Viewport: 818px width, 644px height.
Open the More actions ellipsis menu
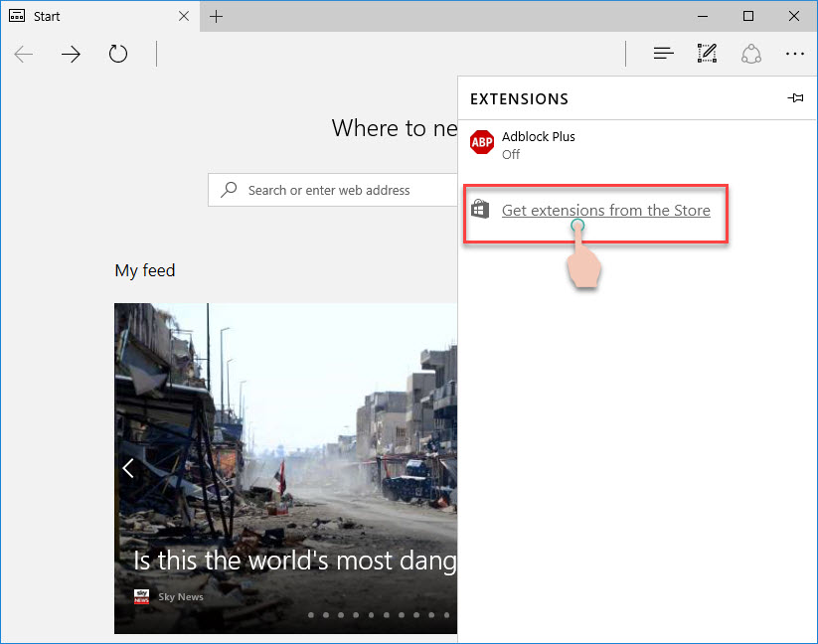pyautogui.click(x=794, y=54)
